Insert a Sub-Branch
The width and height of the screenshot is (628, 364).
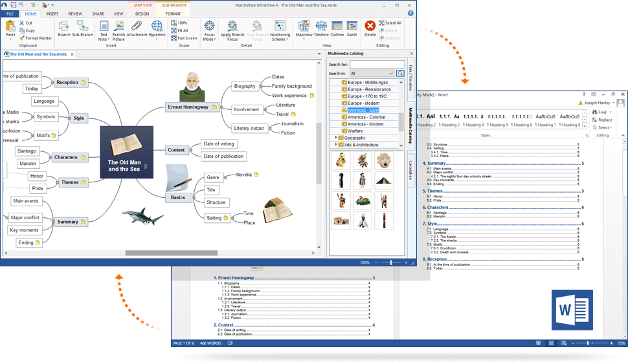click(x=82, y=29)
